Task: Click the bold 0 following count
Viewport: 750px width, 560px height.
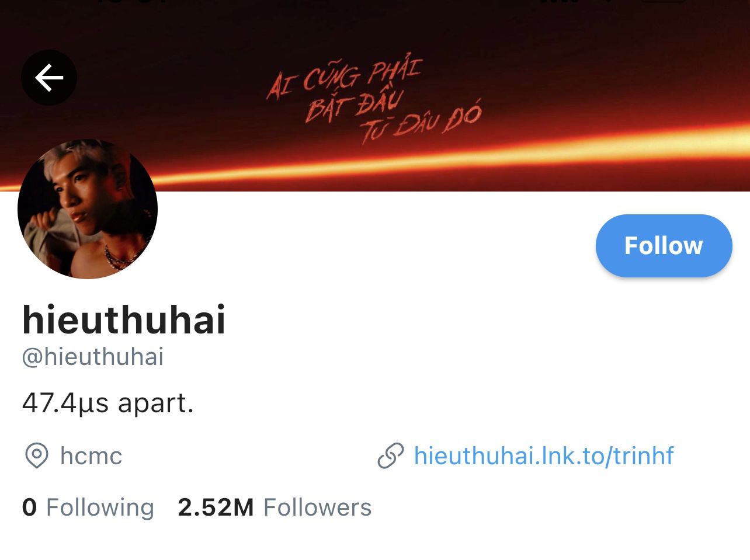Action: [29, 507]
